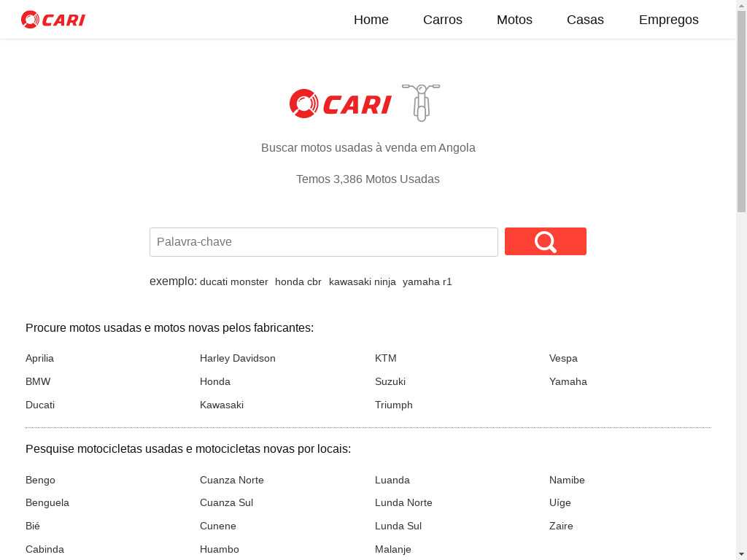Focus the Palavra-chave search field
The width and height of the screenshot is (747, 560).
click(x=324, y=242)
